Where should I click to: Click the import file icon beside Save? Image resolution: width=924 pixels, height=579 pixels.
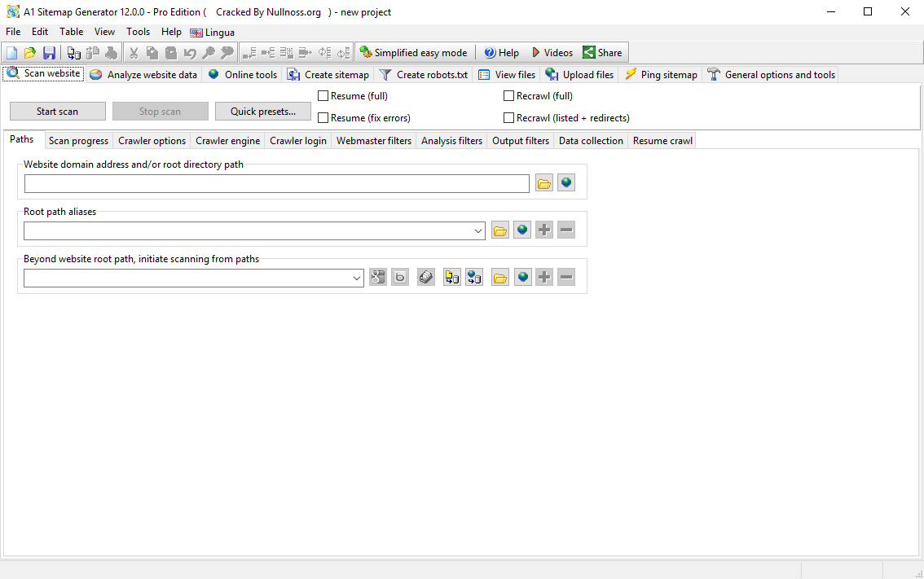click(x=73, y=53)
